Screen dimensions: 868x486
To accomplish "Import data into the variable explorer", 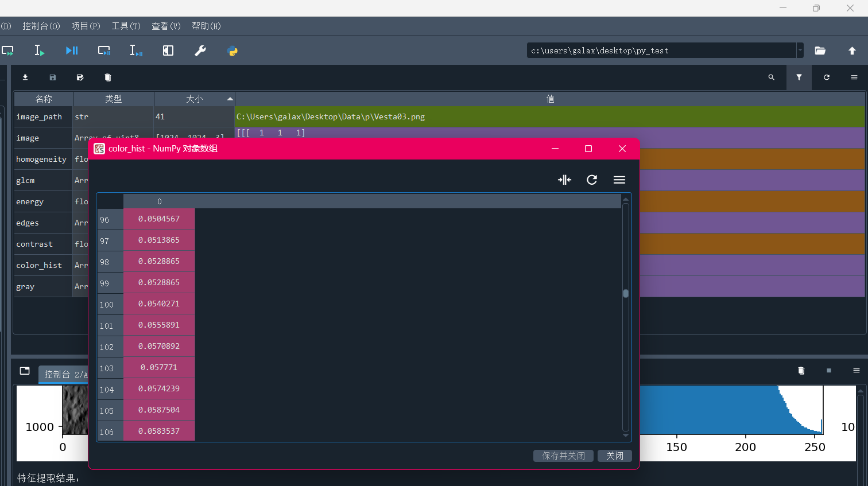I will tap(25, 77).
